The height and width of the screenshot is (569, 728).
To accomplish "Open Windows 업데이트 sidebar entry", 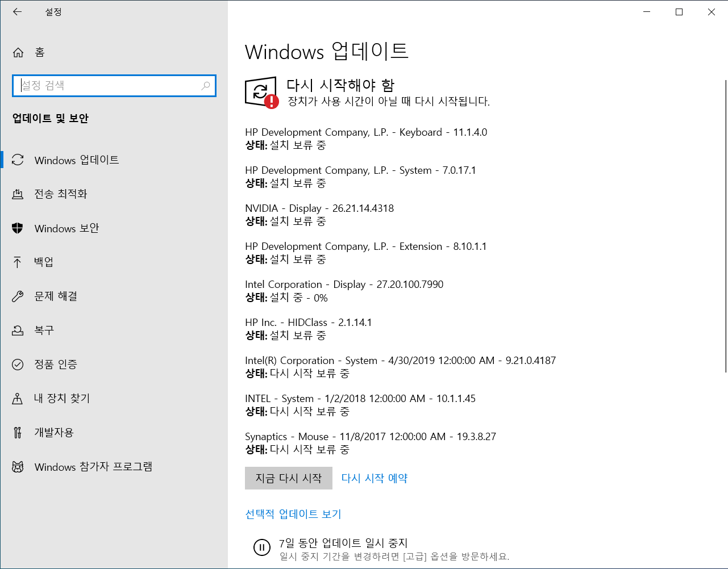I will pos(114,160).
